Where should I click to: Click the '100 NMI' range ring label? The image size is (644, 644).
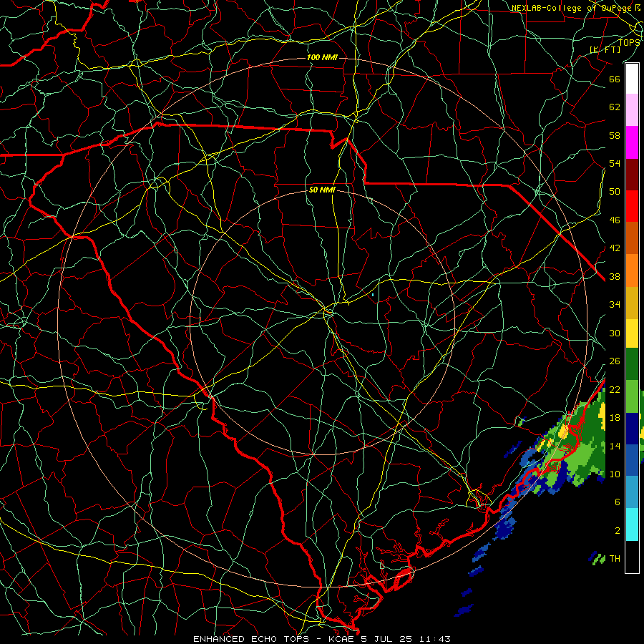tap(322, 57)
